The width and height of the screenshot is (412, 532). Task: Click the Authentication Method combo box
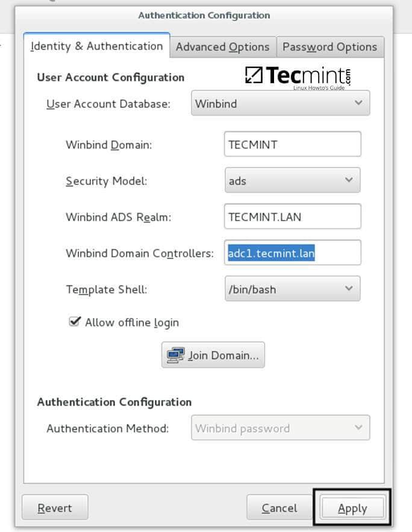coord(280,428)
